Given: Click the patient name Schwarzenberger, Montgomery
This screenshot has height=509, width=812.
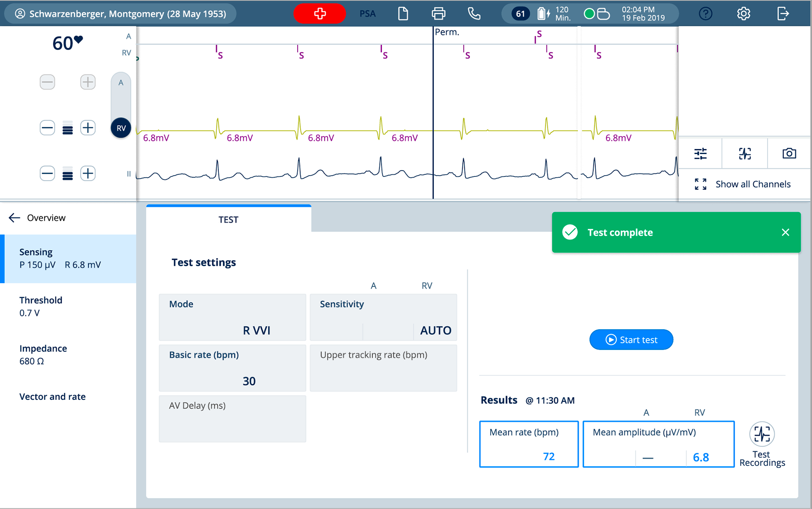Looking at the screenshot, I should [x=121, y=14].
